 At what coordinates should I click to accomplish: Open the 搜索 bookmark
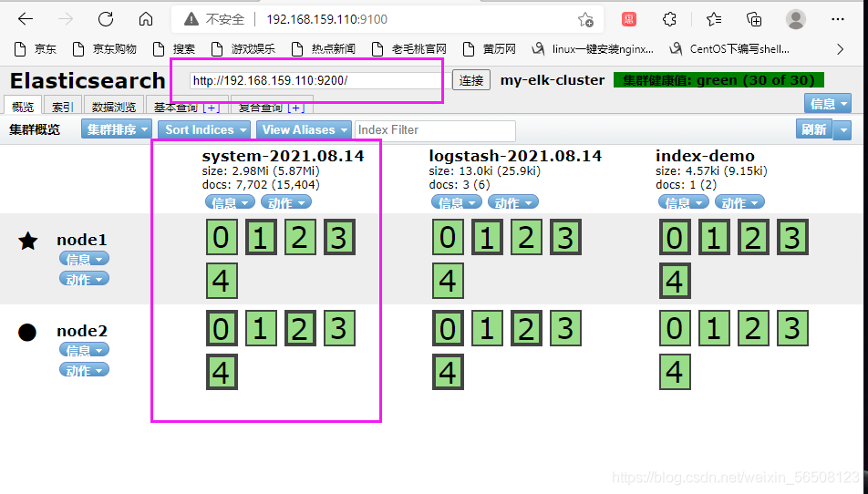click(174, 49)
